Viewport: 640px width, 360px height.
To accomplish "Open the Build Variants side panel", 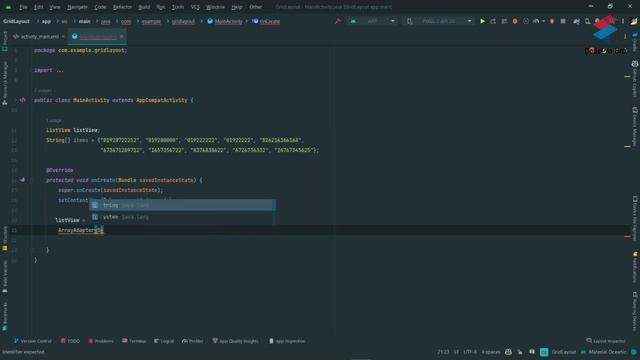I will (x=4, y=277).
